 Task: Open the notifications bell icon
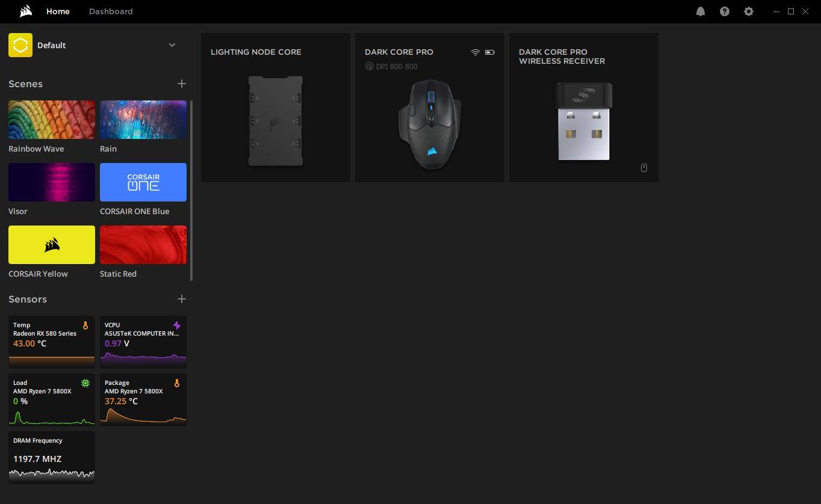[700, 11]
